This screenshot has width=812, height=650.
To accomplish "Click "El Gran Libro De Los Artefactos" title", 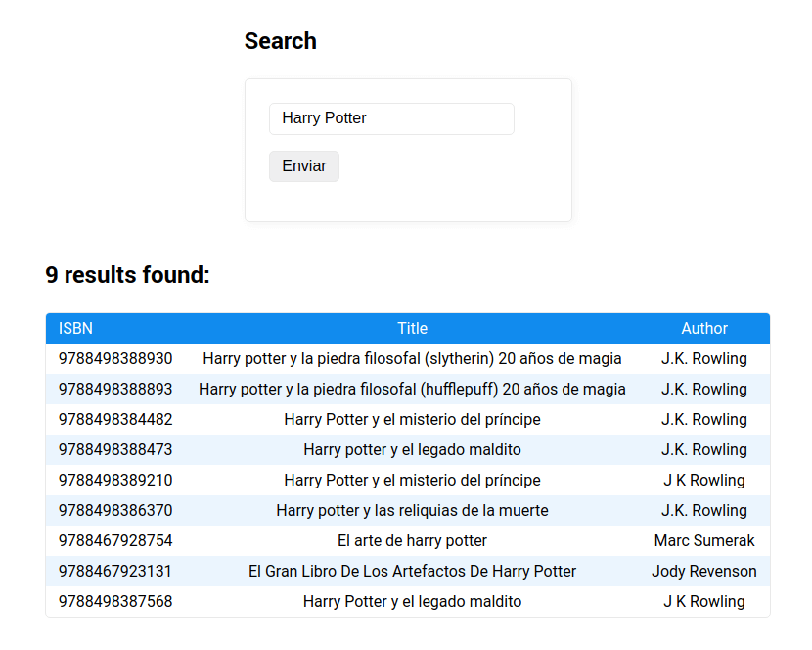I will pos(412,571).
